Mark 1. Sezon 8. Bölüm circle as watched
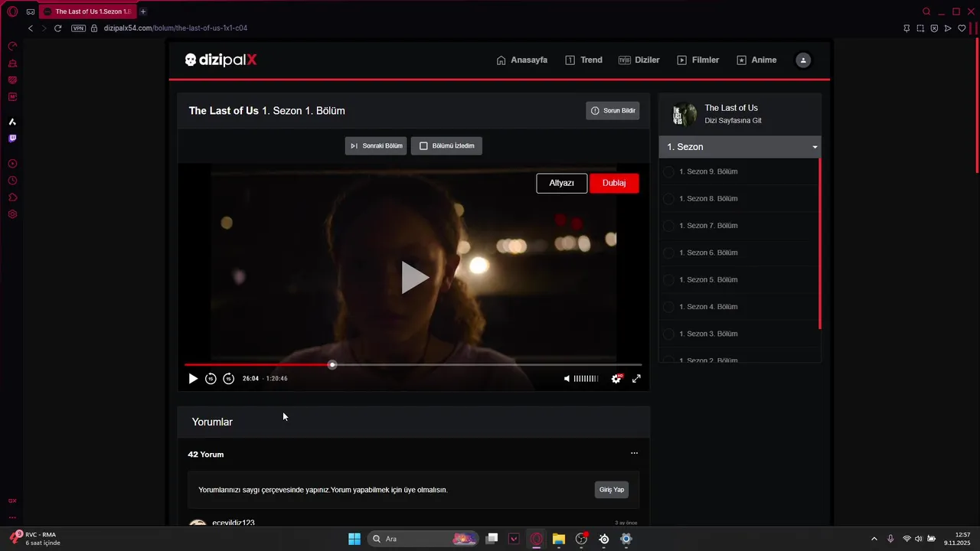This screenshot has width=980, height=551. pos(668,199)
